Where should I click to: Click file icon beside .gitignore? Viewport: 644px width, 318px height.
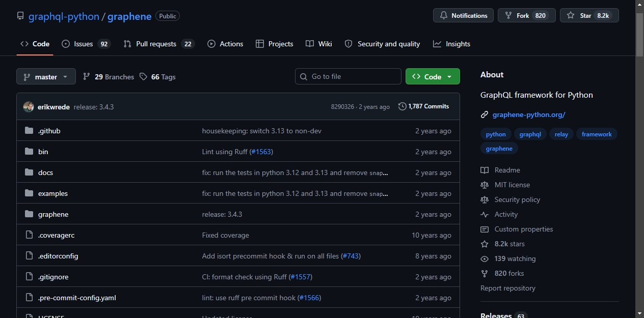coord(29,277)
